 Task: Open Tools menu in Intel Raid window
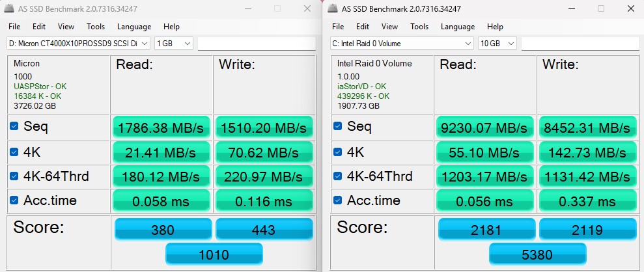(419, 27)
